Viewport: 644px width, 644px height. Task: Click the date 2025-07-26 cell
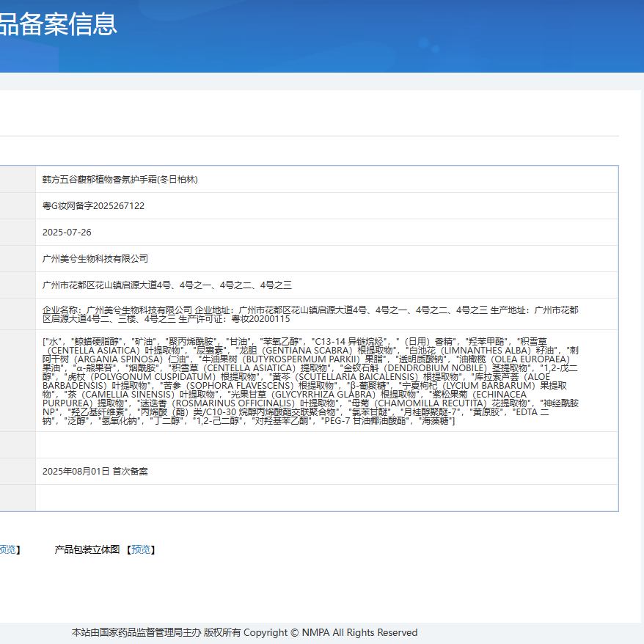67,233
